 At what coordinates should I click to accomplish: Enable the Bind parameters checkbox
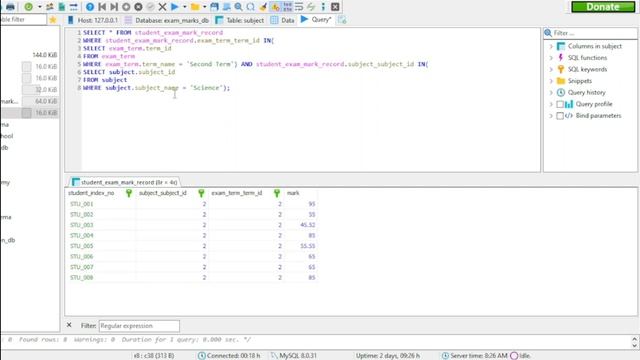(x=560, y=116)
